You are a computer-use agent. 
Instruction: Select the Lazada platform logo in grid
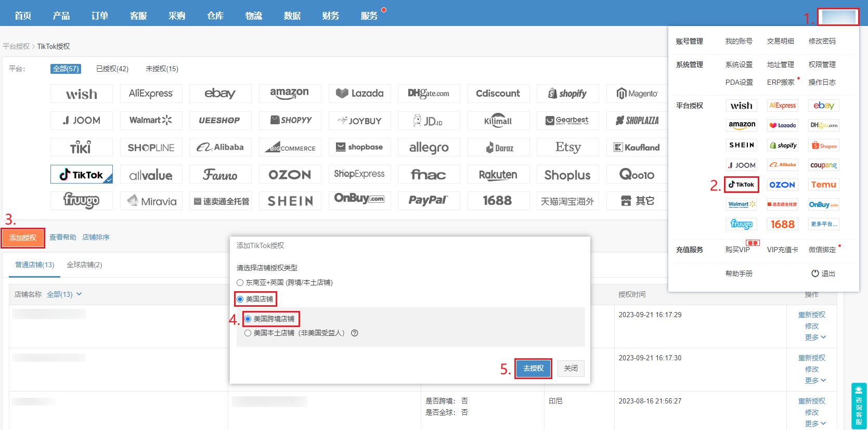coord(359,94)
